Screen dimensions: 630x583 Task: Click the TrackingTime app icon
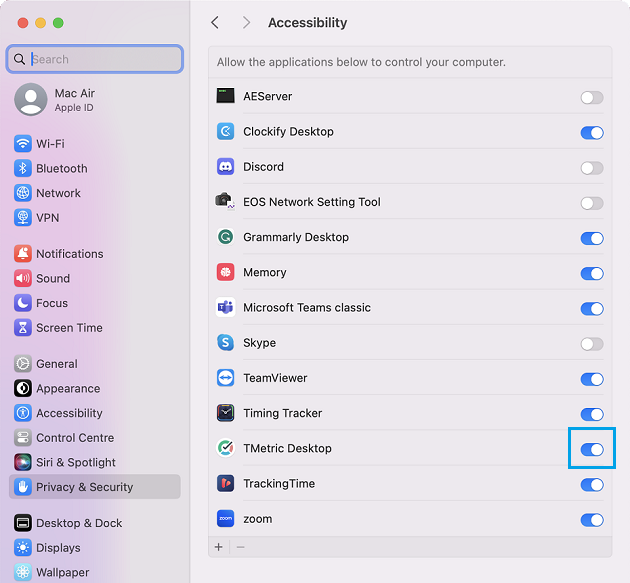225,483
